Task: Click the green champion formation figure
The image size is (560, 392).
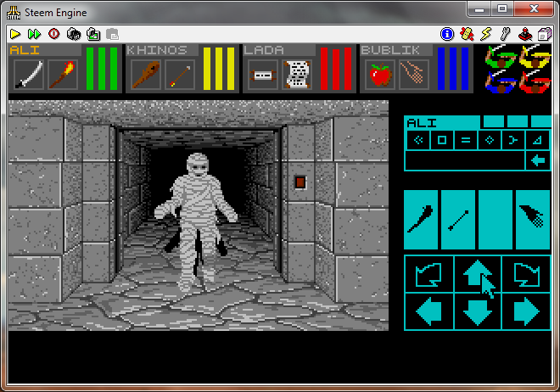Action: [501, 57]
